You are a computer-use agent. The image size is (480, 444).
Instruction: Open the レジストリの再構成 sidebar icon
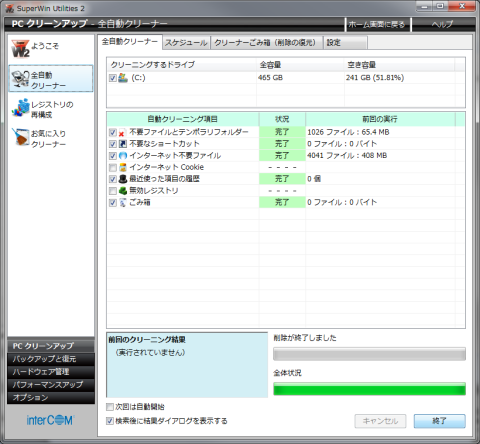(20, 108)
